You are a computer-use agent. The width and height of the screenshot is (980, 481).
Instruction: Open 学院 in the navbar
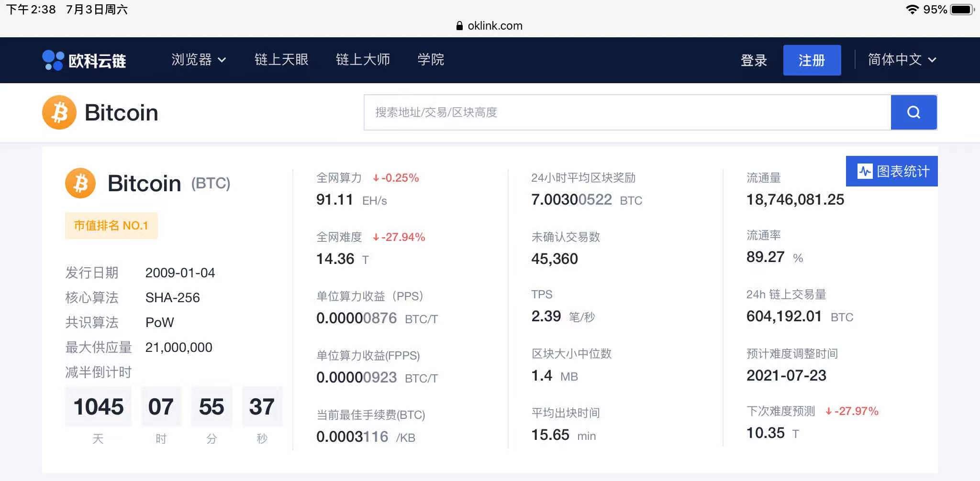[431, 60]
